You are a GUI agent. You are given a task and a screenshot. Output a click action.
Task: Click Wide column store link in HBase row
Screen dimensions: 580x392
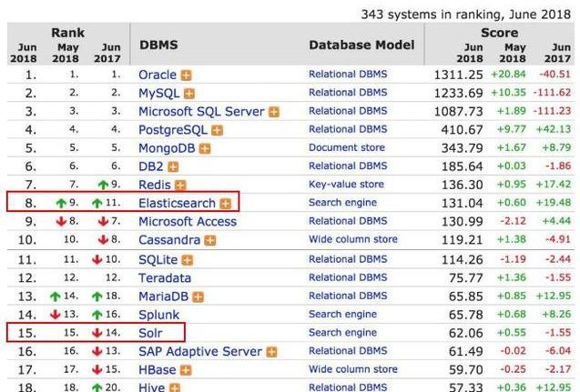coord(353,369)
